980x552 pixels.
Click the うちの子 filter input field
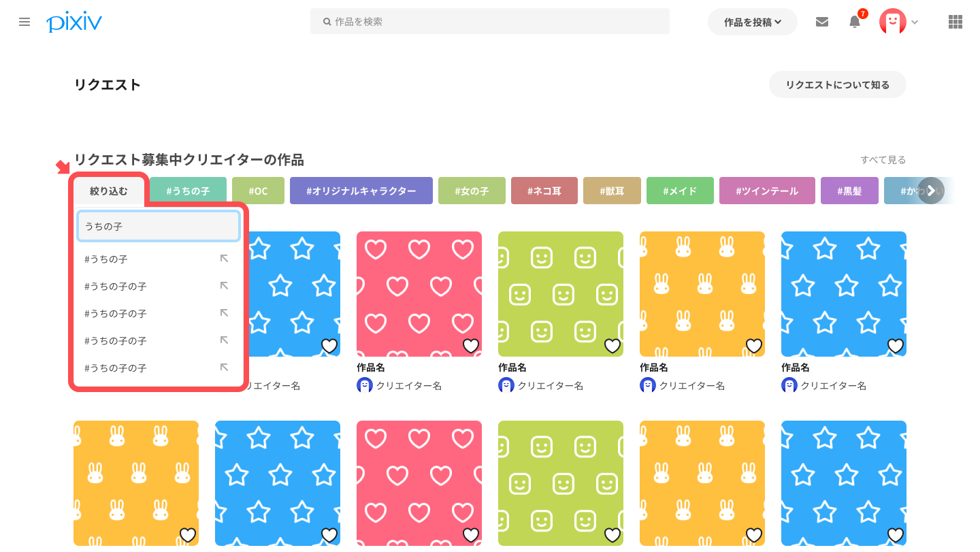pos(158,225)
